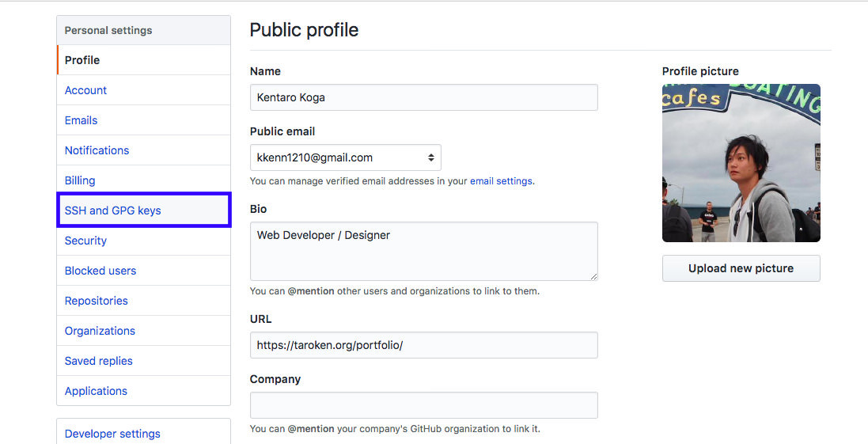
Task: Click the Name input field
Action: click(x=423, y=97)
